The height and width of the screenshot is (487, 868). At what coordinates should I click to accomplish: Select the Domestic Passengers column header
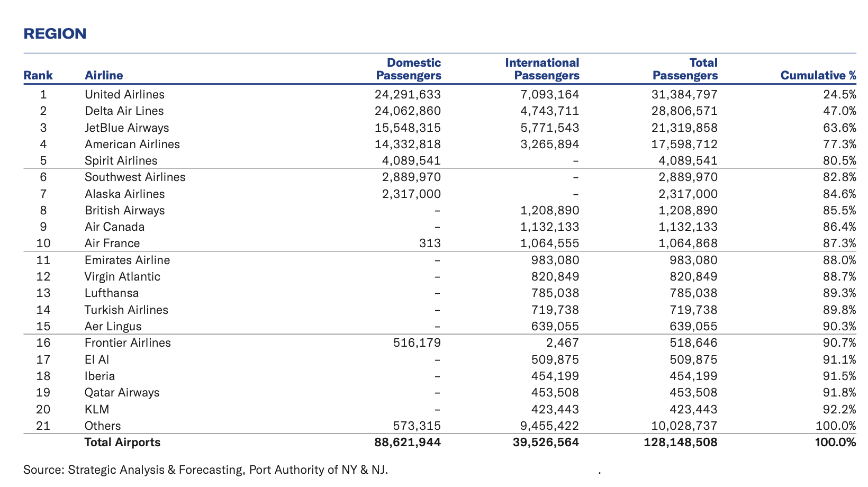click(408, 69)
